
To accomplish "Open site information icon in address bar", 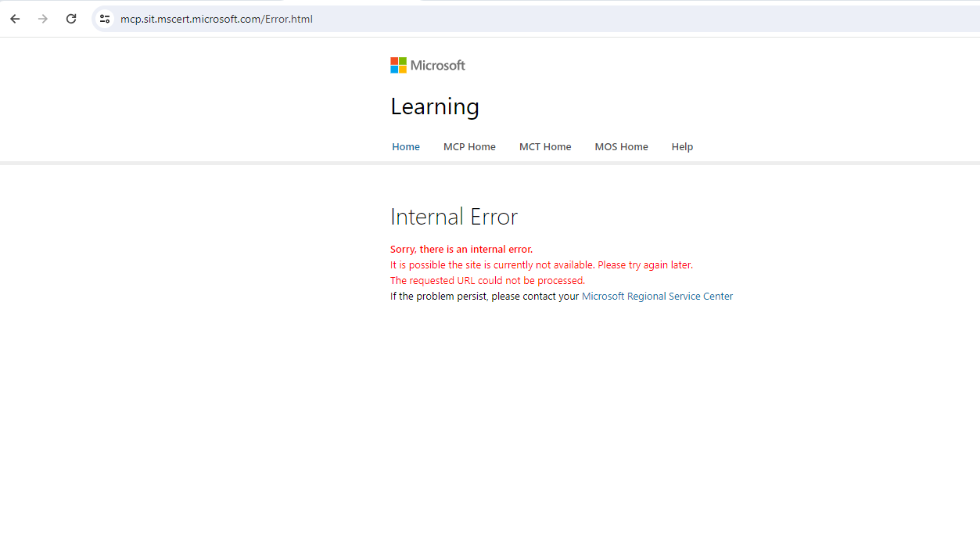I will [x=105, y=19].
